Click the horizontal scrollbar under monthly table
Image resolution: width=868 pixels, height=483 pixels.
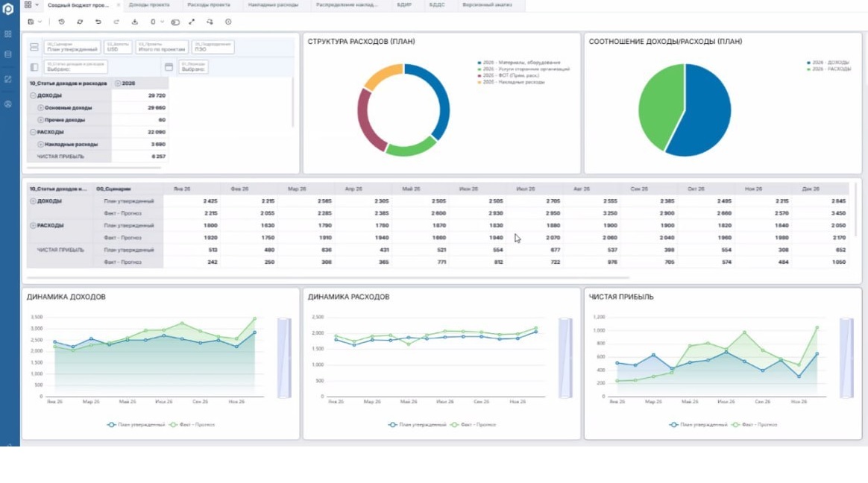[x=327, y=278]
